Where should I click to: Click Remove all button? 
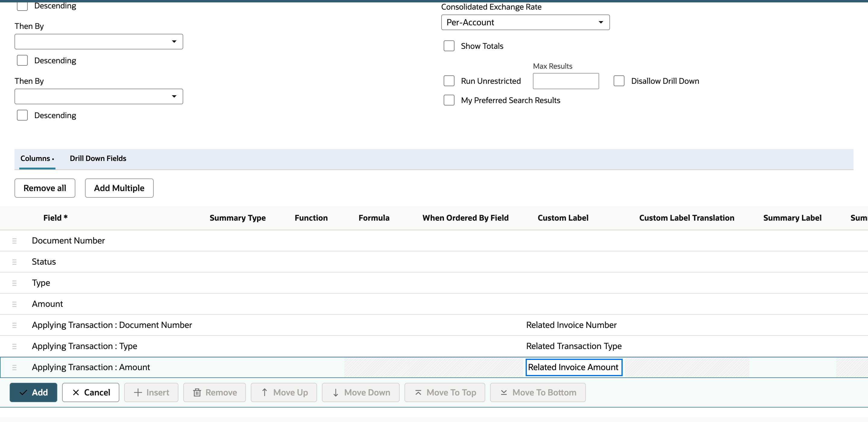tap(45, 188)
